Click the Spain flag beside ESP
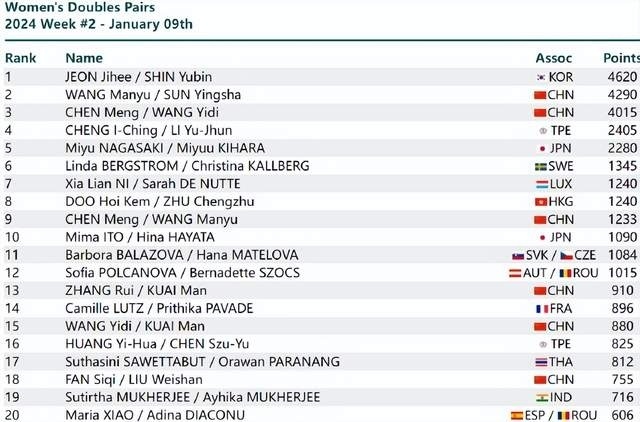 click(x=517, y=416)
